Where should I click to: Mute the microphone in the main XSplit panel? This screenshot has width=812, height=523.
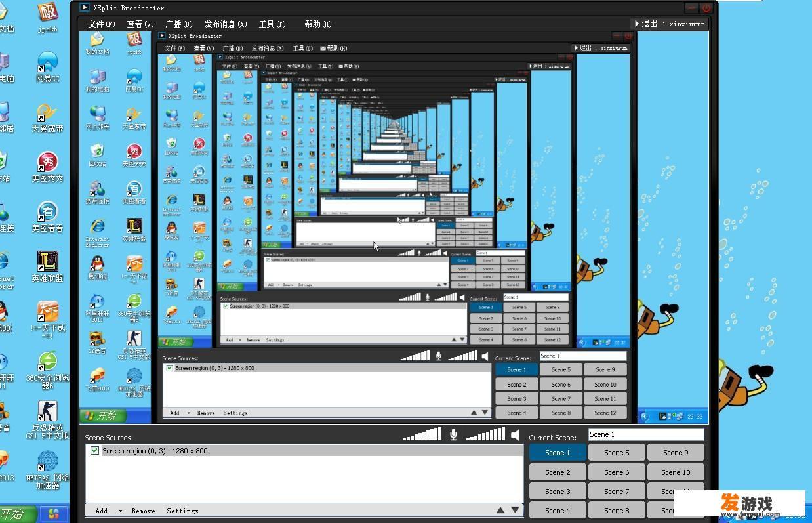453,434
